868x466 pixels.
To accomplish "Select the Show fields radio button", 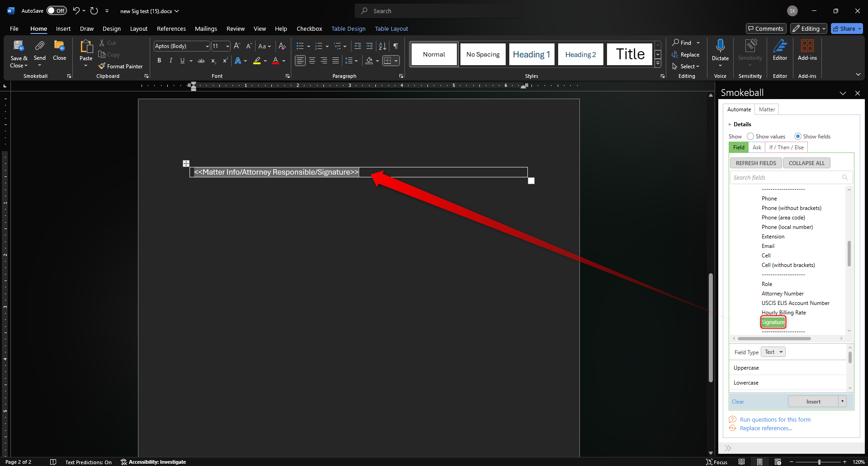I will pos(798,136).
